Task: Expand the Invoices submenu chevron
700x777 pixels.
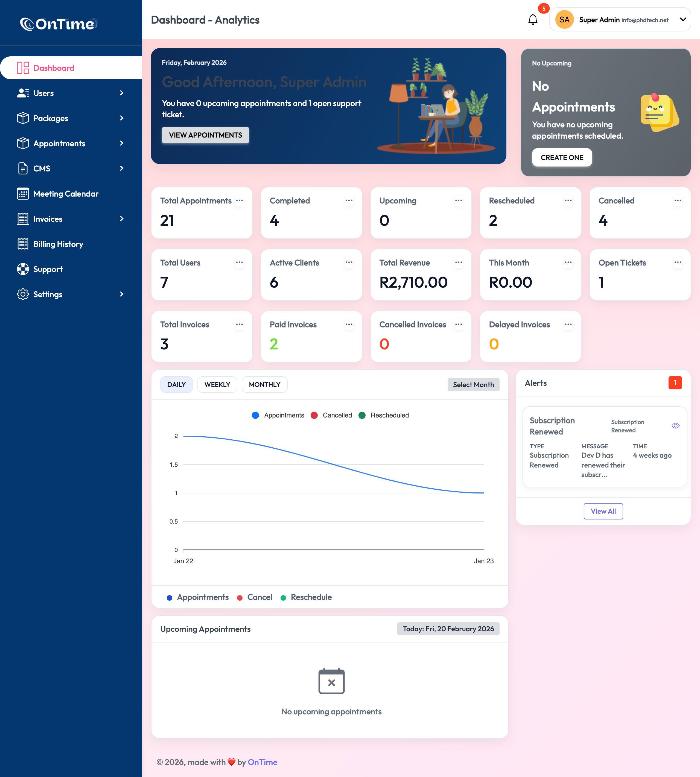Action: pos(121,218)
